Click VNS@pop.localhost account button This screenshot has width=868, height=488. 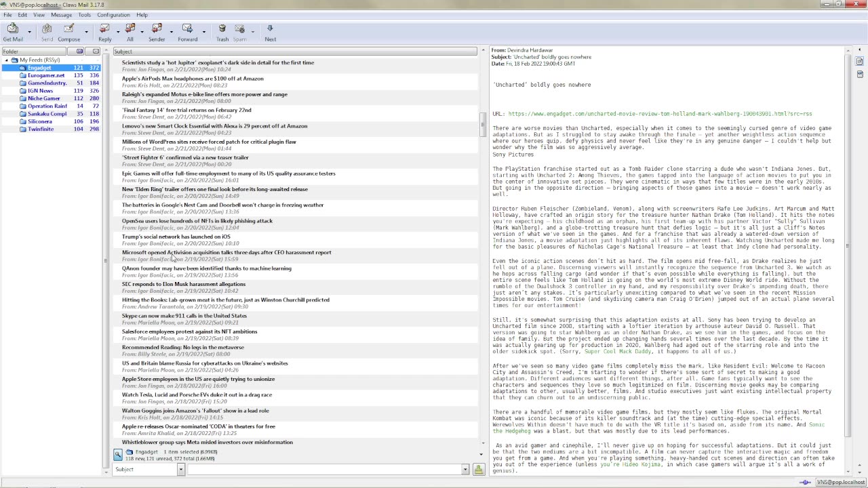coord(840,482)
